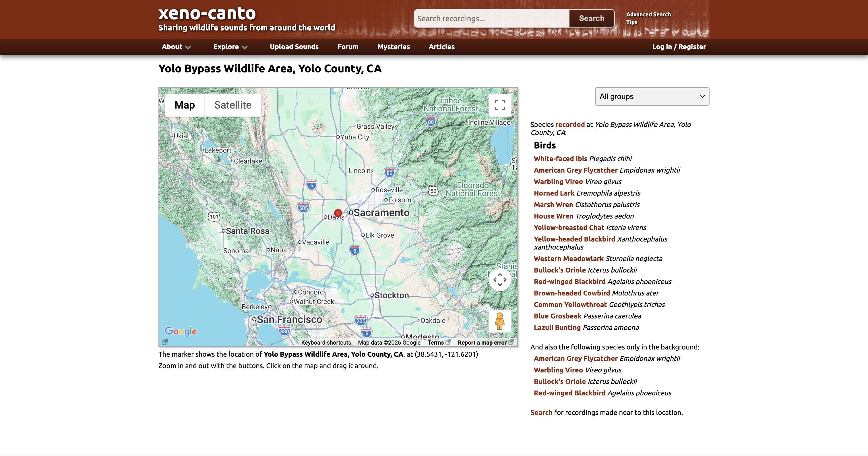Click Keyboard shortcuts on the map
868x456 pixels.
coord(326,342)
